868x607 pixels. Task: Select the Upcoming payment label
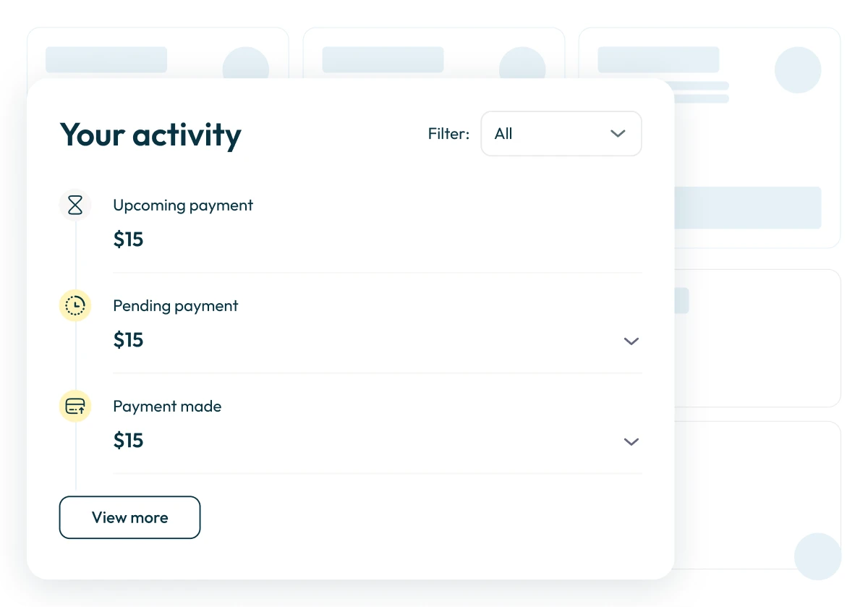(183, 205)
